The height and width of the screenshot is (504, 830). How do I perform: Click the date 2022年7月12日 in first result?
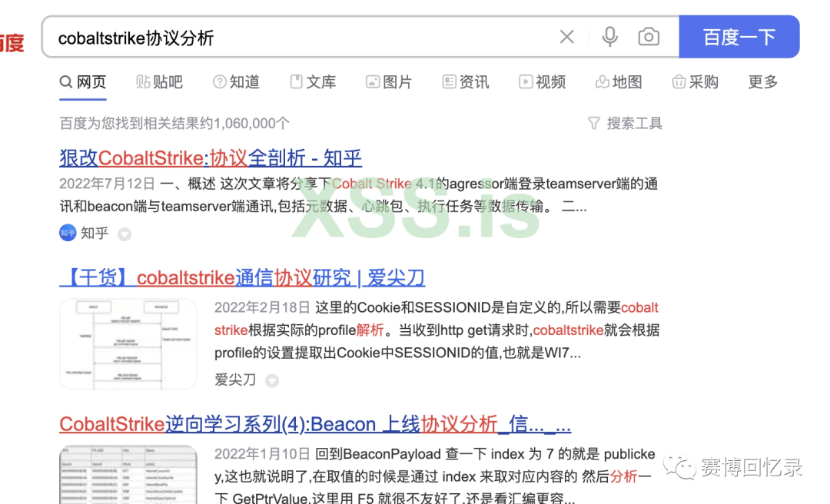click(107, 184)
